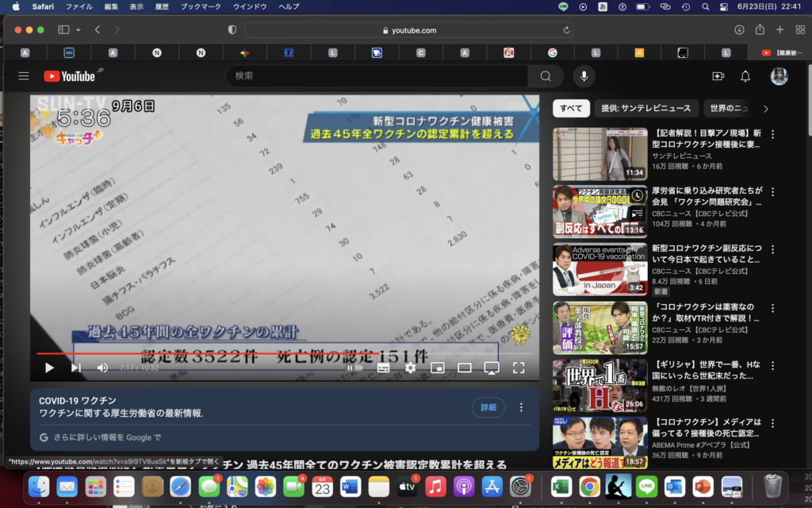
Task: Toggle the autoplay switch
Action: [354, 368]
